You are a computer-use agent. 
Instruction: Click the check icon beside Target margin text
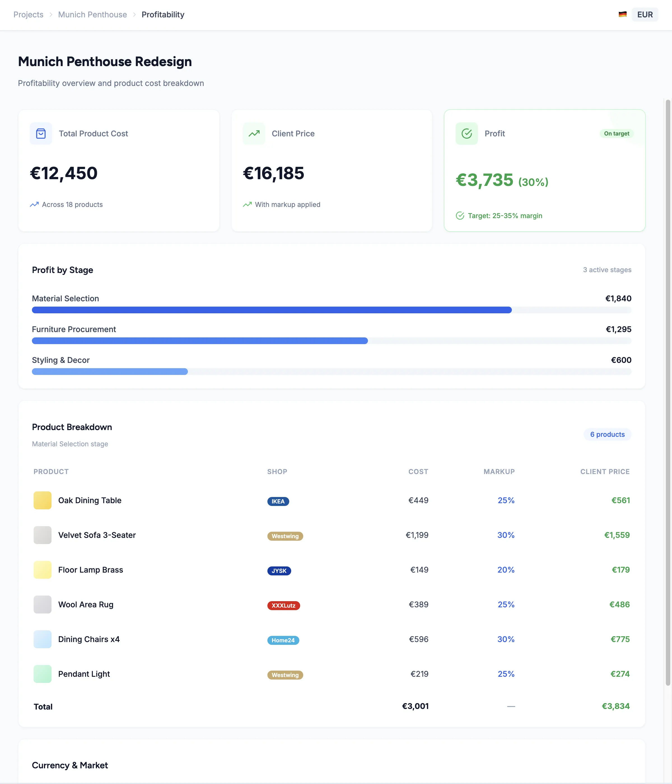(x=460, y=216)
